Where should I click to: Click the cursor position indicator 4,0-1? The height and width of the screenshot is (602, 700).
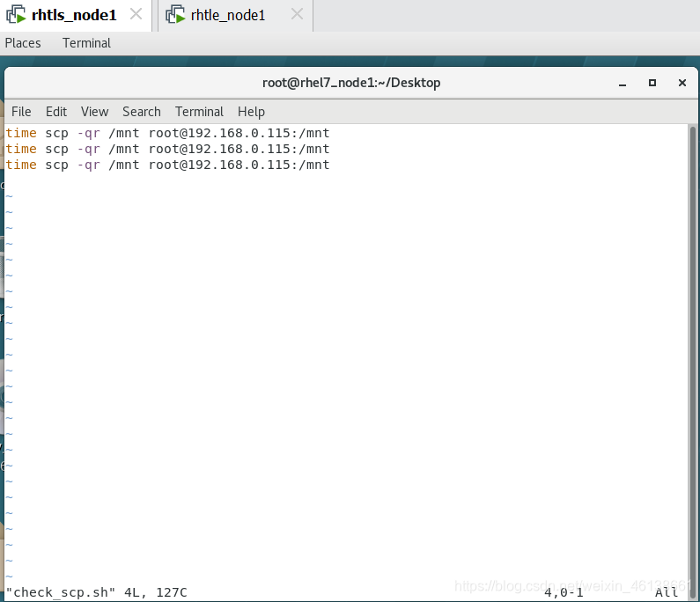coord(564,592)
